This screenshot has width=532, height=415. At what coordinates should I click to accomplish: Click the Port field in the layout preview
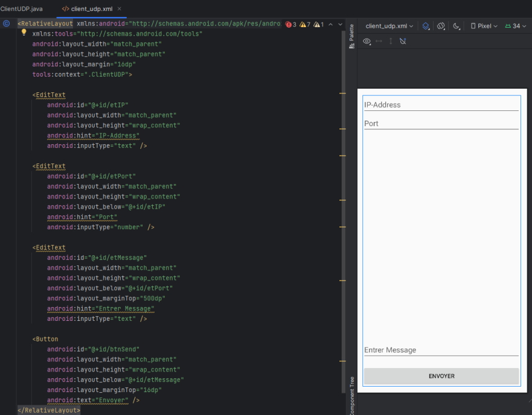pos(441,123)
